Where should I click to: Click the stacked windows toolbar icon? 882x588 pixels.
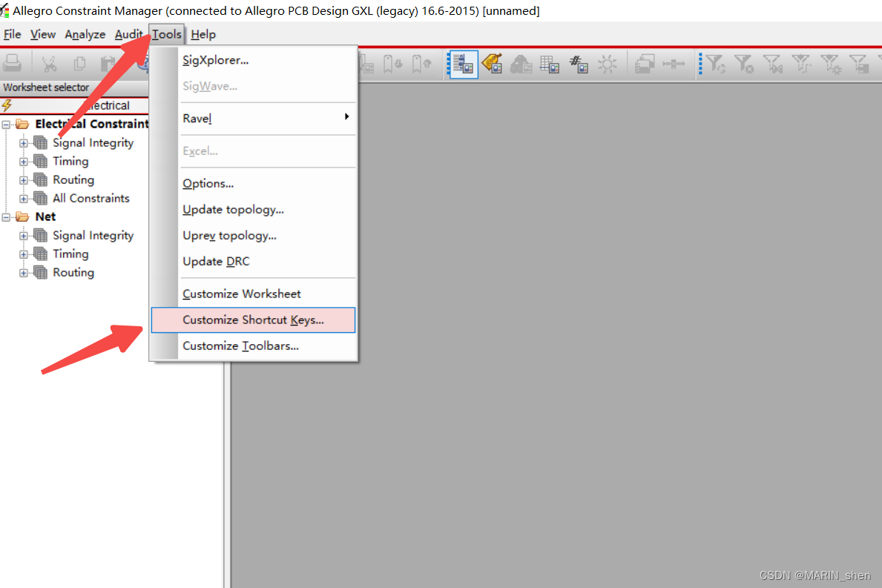point(645,64)
